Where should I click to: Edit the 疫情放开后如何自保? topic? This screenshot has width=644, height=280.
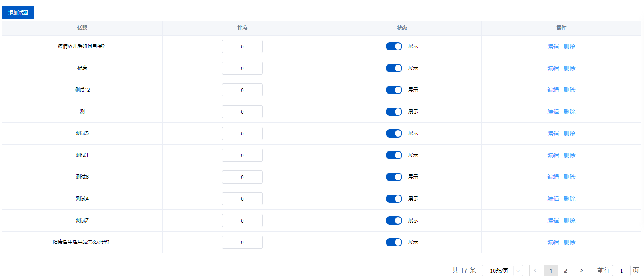coord(553,46)
